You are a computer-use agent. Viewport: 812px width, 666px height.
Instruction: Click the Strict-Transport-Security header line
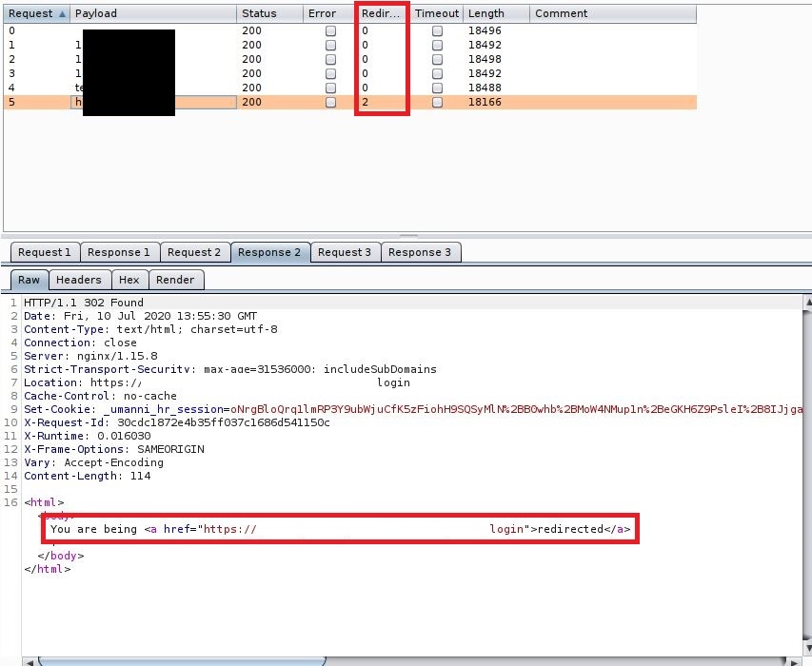230,369
